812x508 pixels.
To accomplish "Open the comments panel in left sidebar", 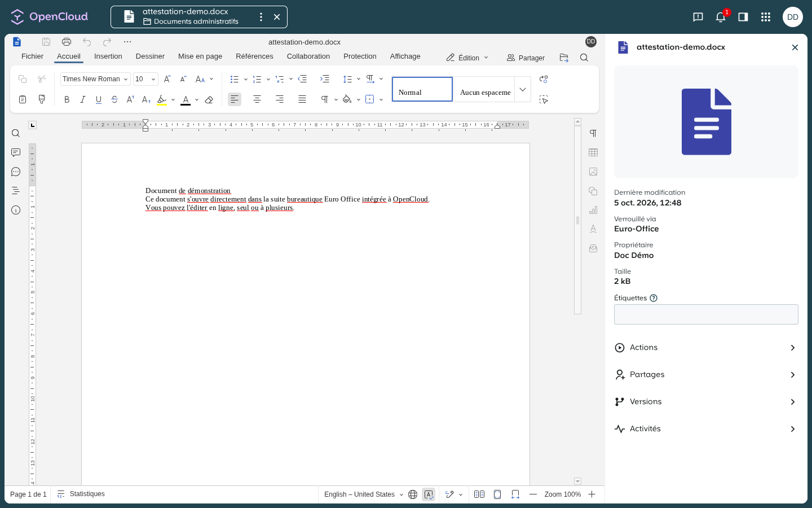I will click(x=16, y=152).
